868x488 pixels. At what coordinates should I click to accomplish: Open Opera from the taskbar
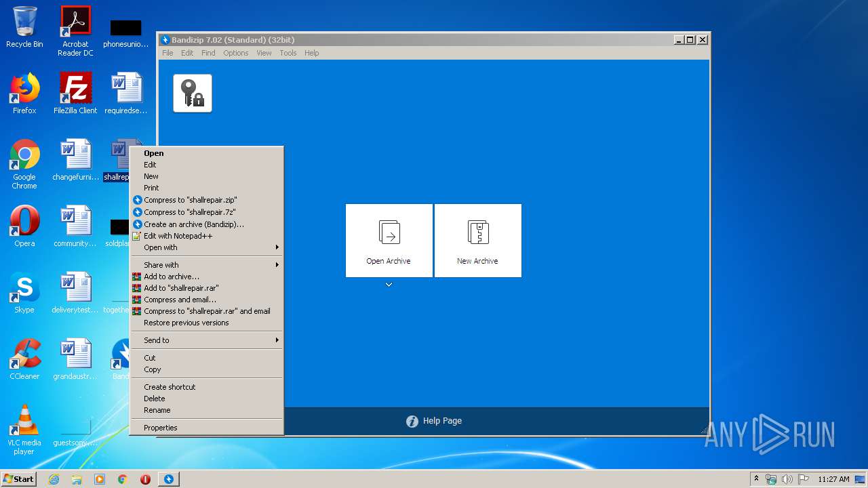(145, 479)
